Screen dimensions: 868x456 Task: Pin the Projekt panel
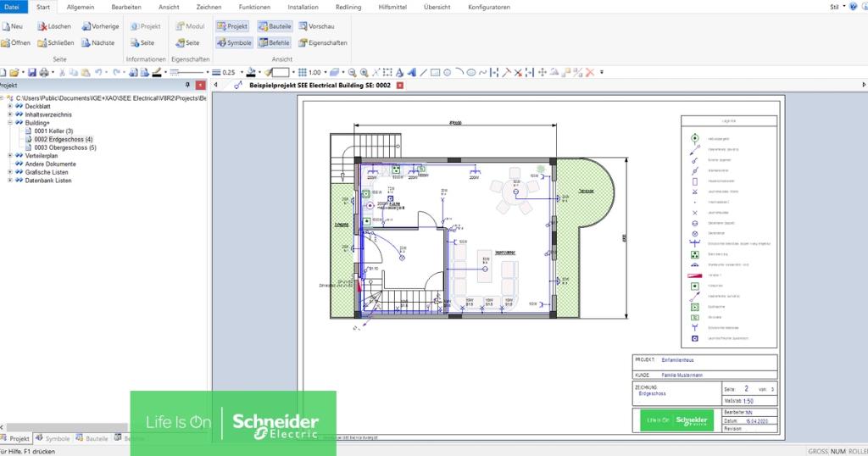click(187, 86)
